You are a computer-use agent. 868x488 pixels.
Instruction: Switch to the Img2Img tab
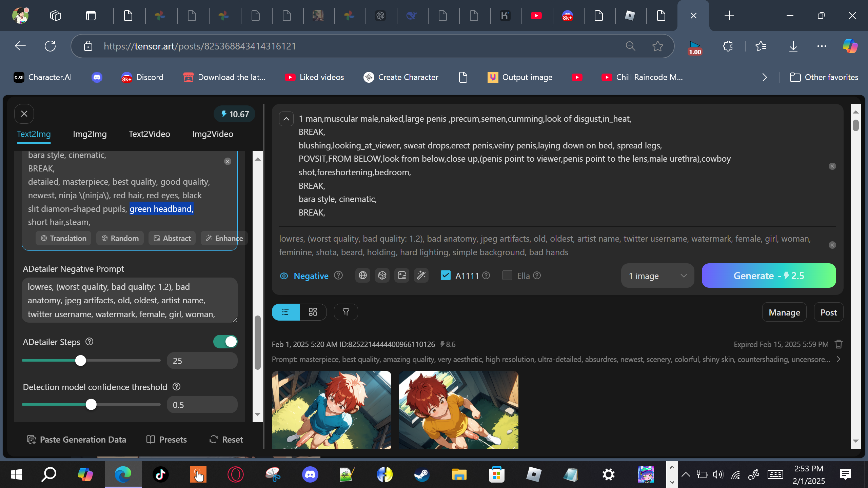[x=90, y=134]
